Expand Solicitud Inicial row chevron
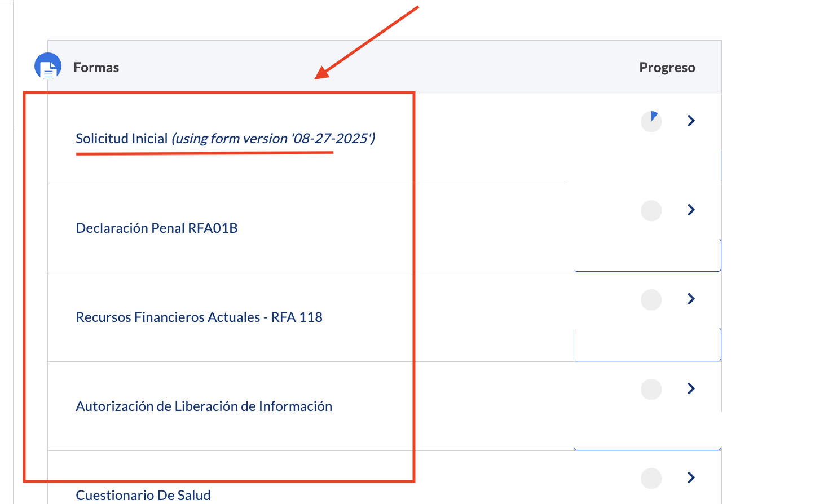The image size is (837, 504). (691, 121)
